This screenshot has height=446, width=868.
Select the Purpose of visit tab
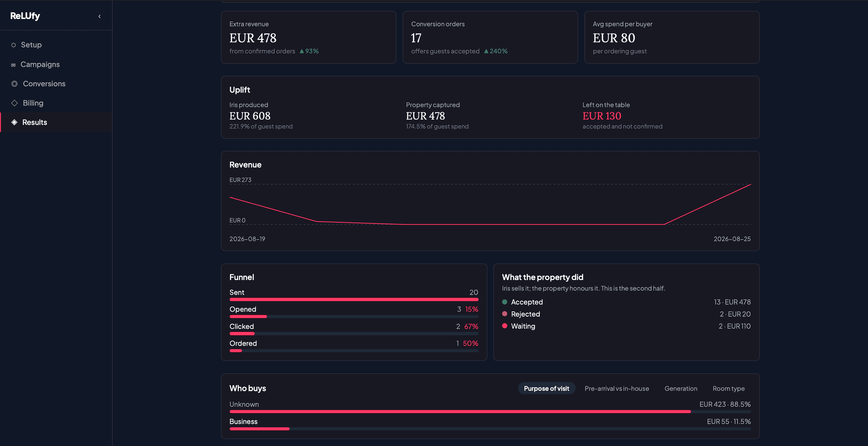coord(546,388)
